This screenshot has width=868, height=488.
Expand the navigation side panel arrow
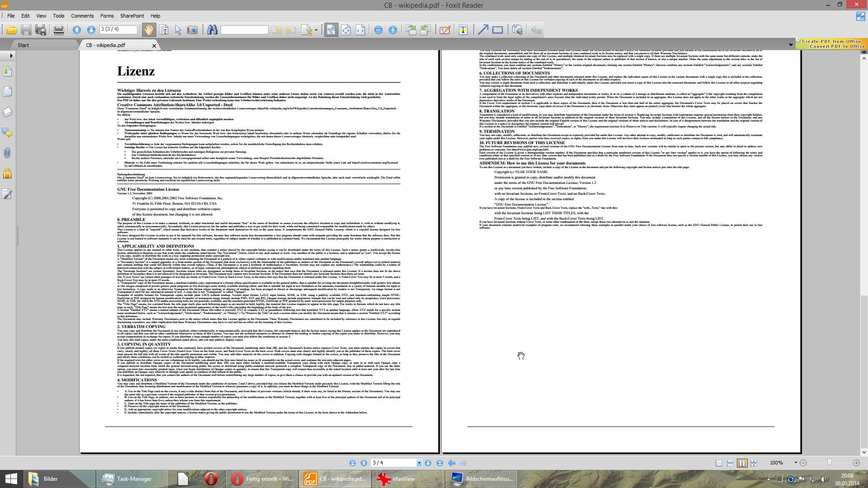[x=11, y=56]
